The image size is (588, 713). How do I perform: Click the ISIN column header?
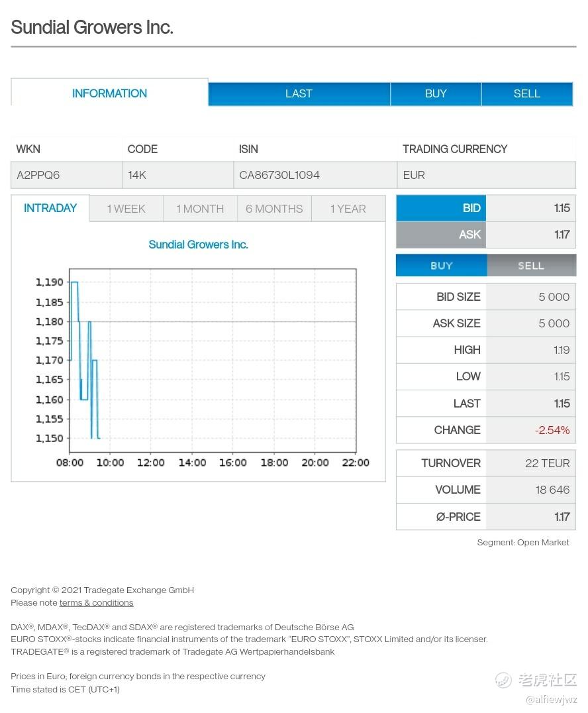pyautogui.click(x=248, y=149)
